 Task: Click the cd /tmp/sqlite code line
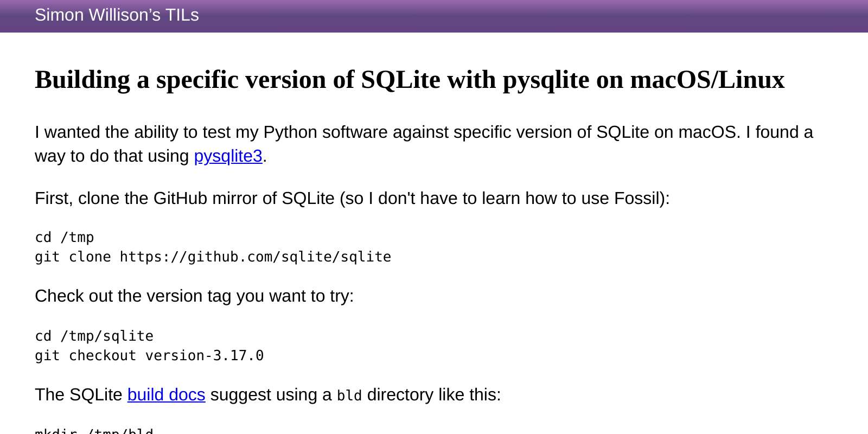pos(93,336)
